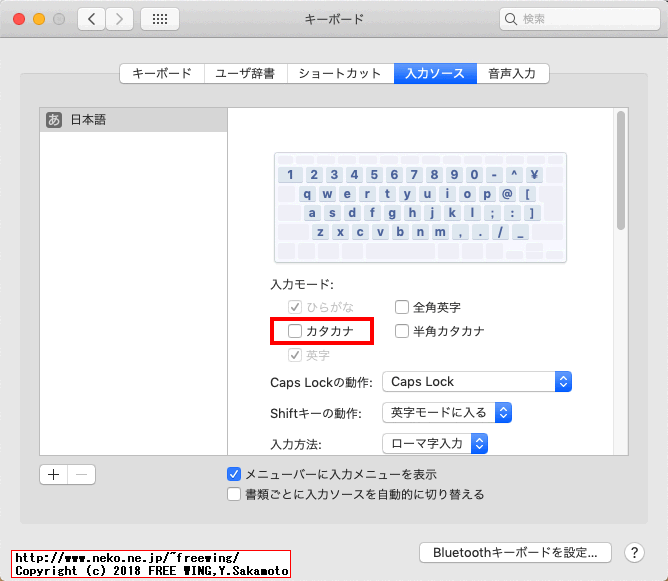668x581 pixels.
Task: Check 書類ごとに入力ソースを自動的に切り替える
Action: click(234, 494)
